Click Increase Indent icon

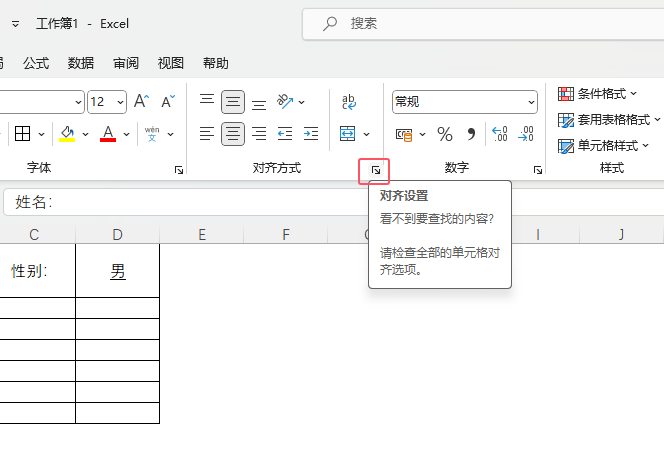coord(311,134)
